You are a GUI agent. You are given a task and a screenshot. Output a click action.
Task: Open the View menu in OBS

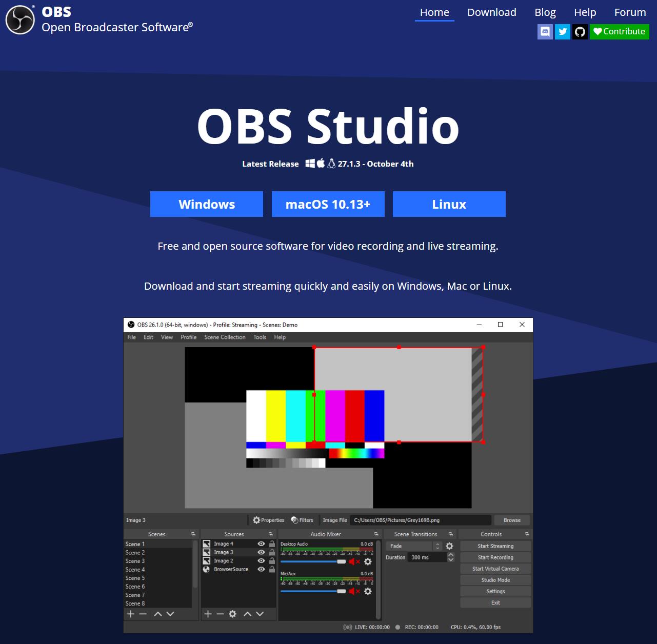(167, 337)
